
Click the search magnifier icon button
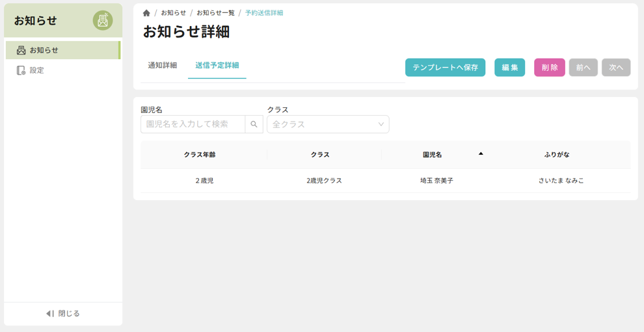[254, 124]
